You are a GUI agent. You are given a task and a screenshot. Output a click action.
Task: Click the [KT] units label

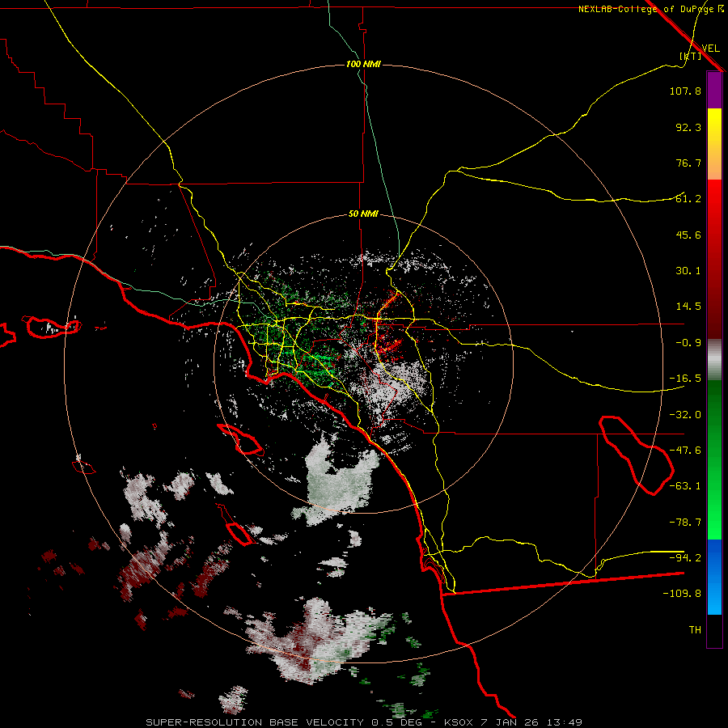(x=691, y=56)
